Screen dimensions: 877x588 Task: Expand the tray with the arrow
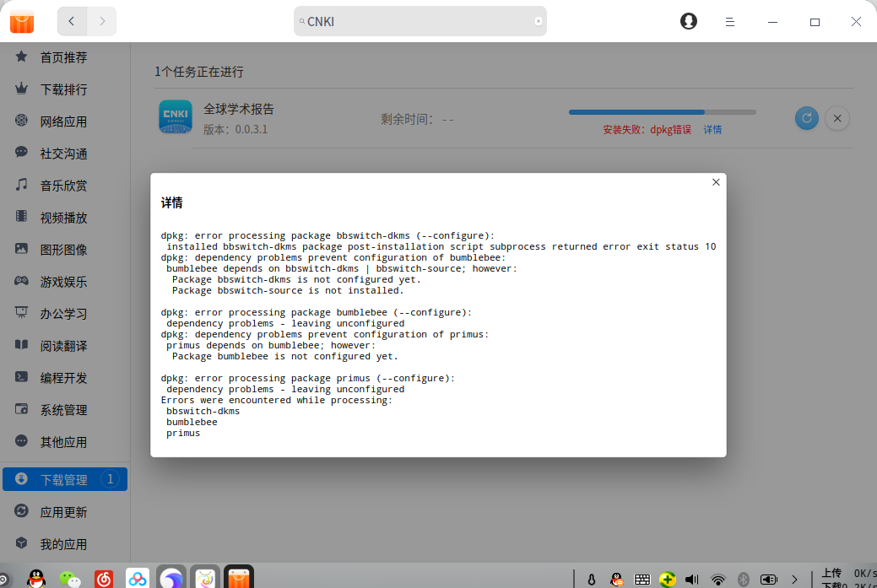coord(794,580)
